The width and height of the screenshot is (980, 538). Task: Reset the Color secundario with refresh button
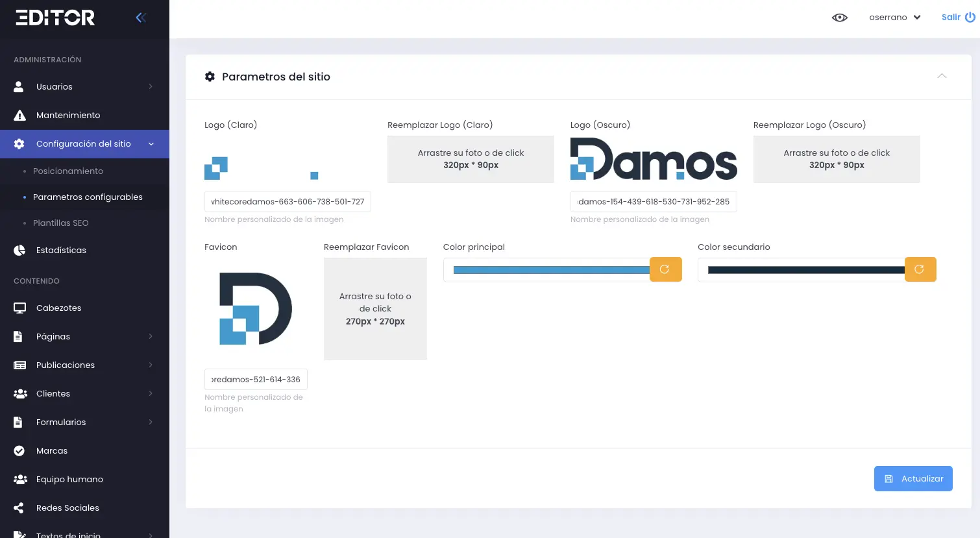[x=920, y=269]
